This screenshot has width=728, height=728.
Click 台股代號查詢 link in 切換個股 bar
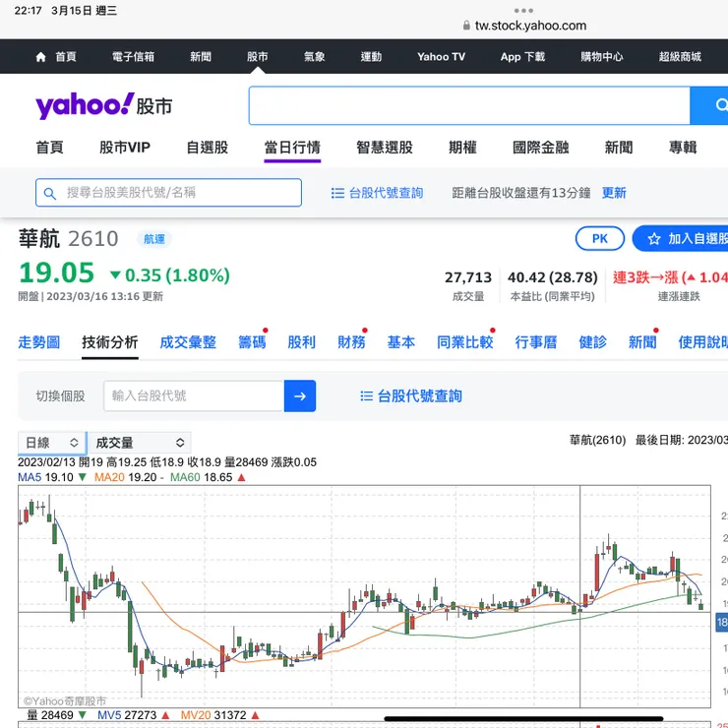point(420,396)
